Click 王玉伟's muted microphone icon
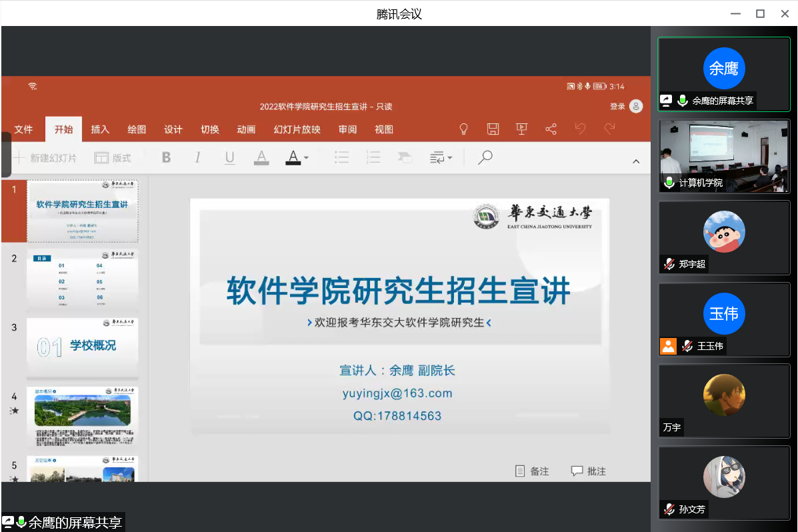Screen dimensions: 798x532 687,346
